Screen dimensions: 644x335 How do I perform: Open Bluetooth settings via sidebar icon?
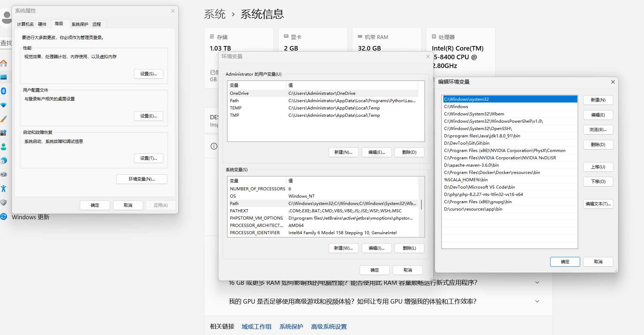(x=4, y=91)
